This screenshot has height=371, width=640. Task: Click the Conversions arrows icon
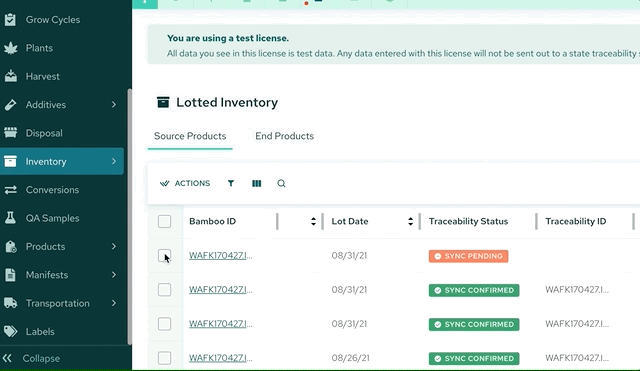pos(11,190)
